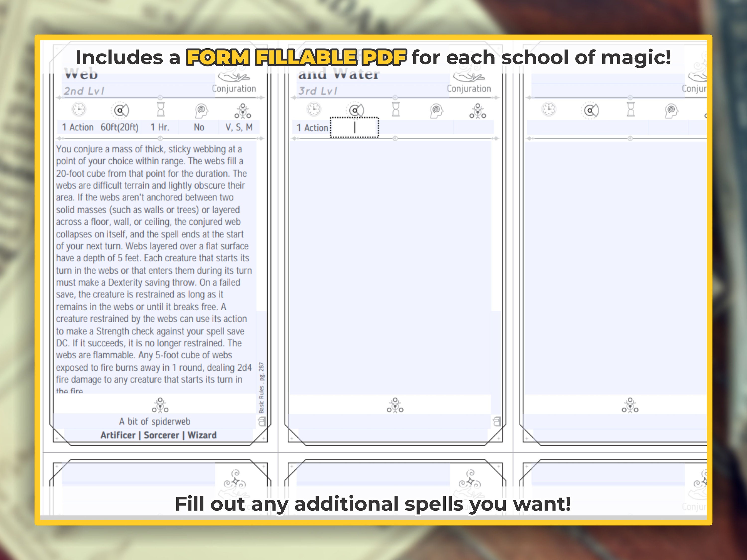The height and width of the screenshot is (560, 747).
Task: Click the empty materials field at the bottom of the 3rd Lvl card
Action: [x=390, y=421]
